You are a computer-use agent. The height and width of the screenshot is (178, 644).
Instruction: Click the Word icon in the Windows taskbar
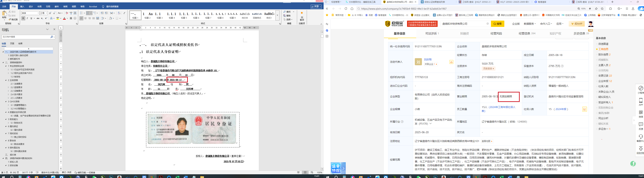185,177
